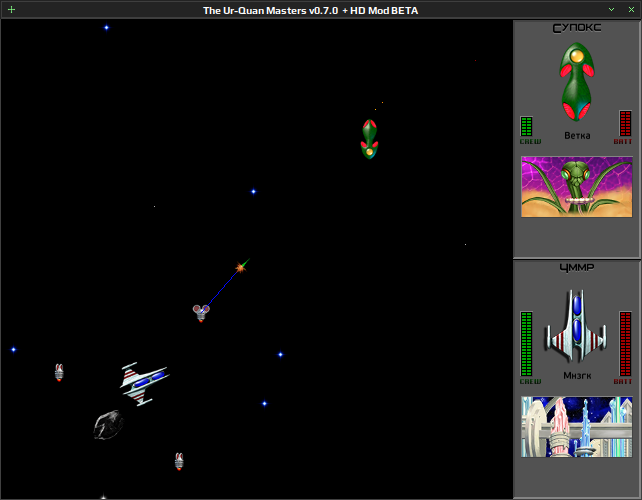
Task: Click the gray asteroid near Chmmr ship
Action: coord(109,425)
